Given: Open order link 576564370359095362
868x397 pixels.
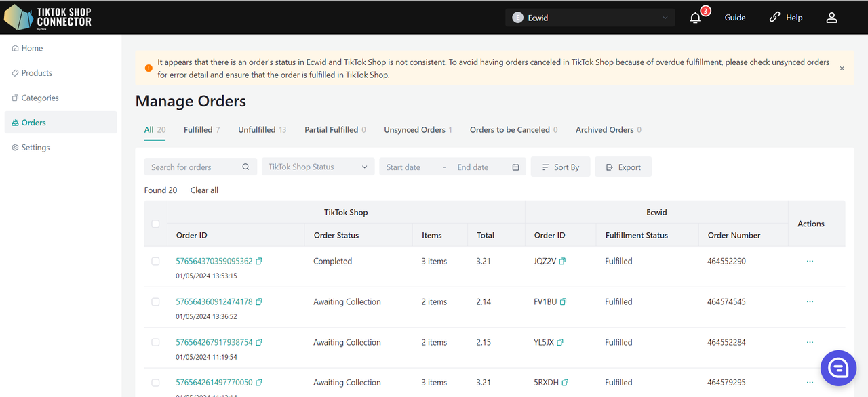Looking at the screenshot, I should (x=214, y=261).
